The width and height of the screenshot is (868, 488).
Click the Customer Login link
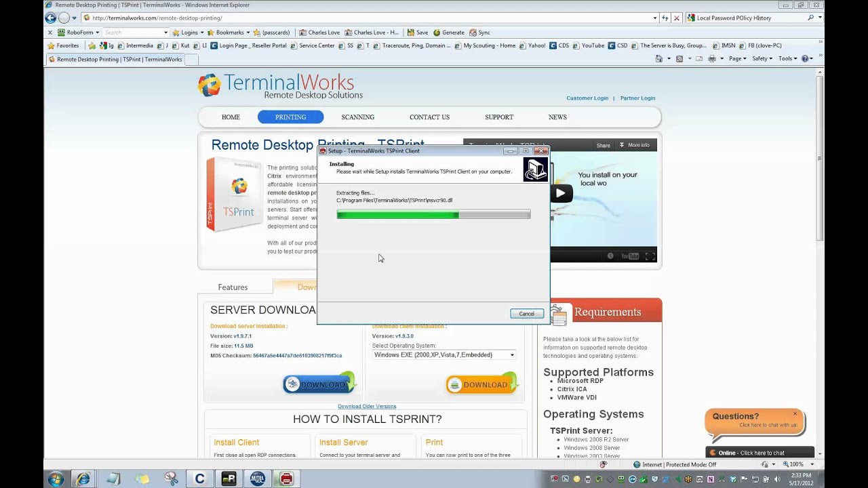pos(587,98)
